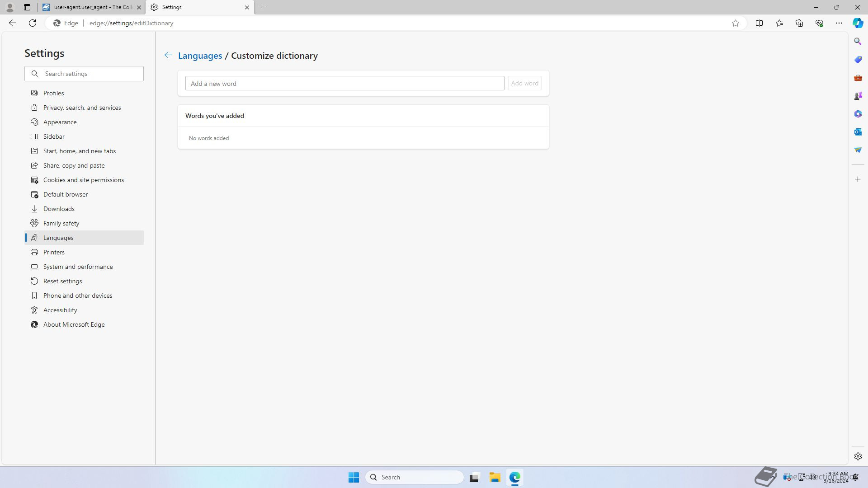The image size is (868, 488).
Task: Open Split screen from toolbar
Action: coord(759,23)
